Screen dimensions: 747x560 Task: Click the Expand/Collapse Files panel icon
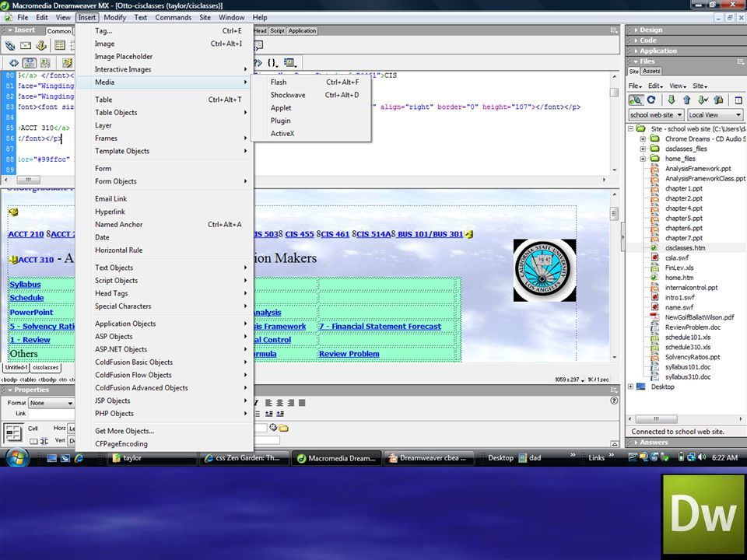pyautogui.click(x=738, y=100)
